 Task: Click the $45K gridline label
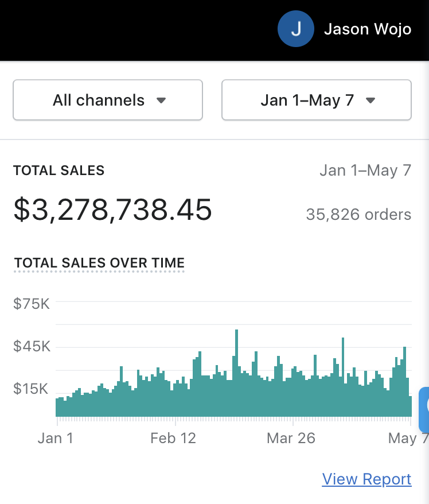pyautogui.click(x=32, y=346)
